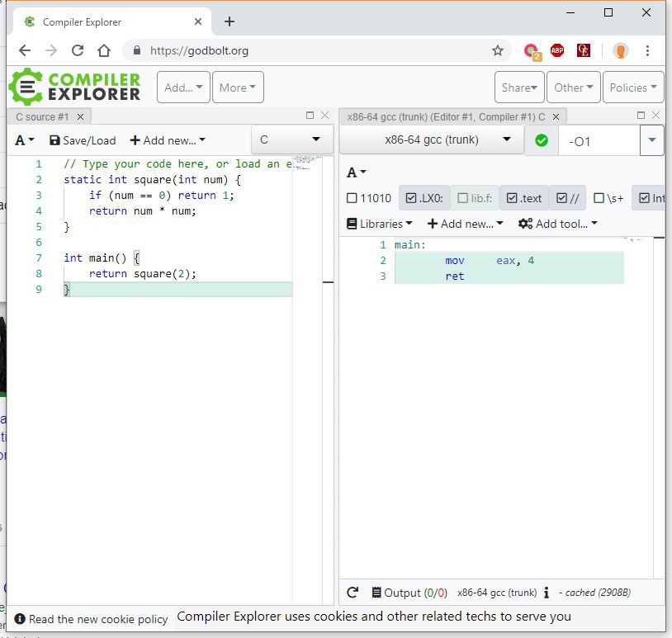Open the red dictionary extension icon
The image size is (672, 638).
(x=584, y=50)
